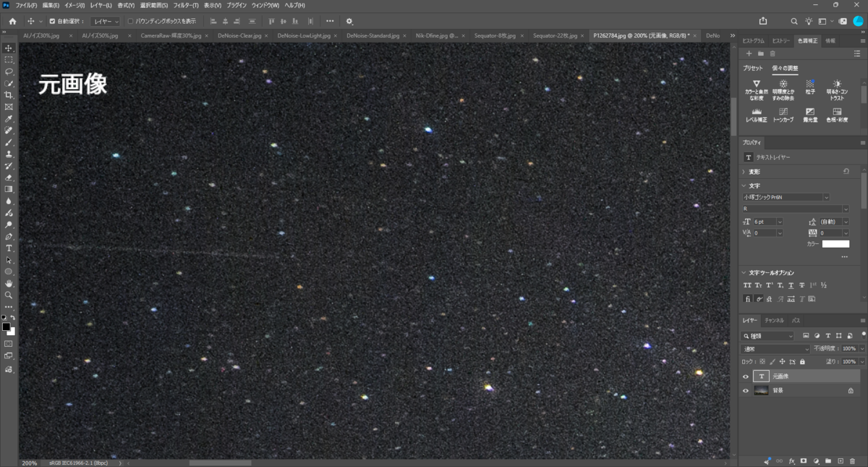Select the Hand tool
This screenshot has height=467, width=868.
point(9,283)
